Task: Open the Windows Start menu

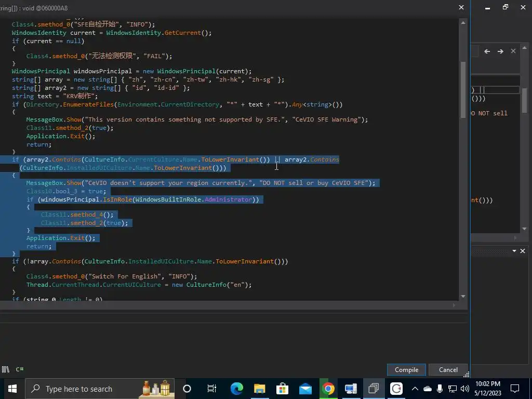Action: (x=12, y=389)
